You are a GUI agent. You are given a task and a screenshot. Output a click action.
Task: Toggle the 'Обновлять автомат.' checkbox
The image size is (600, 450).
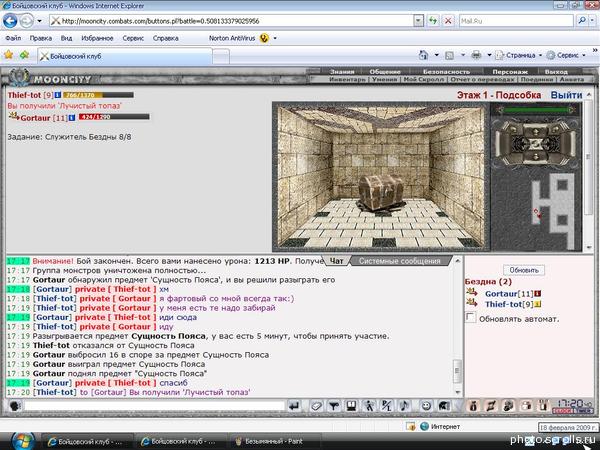click(470, 318)
